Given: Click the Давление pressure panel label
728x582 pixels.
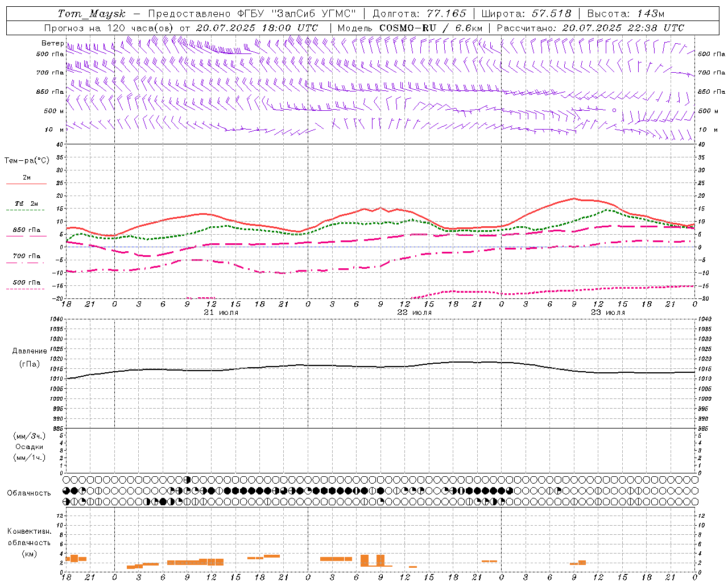Looking at the screenshot, I should (x=30, y=351).
